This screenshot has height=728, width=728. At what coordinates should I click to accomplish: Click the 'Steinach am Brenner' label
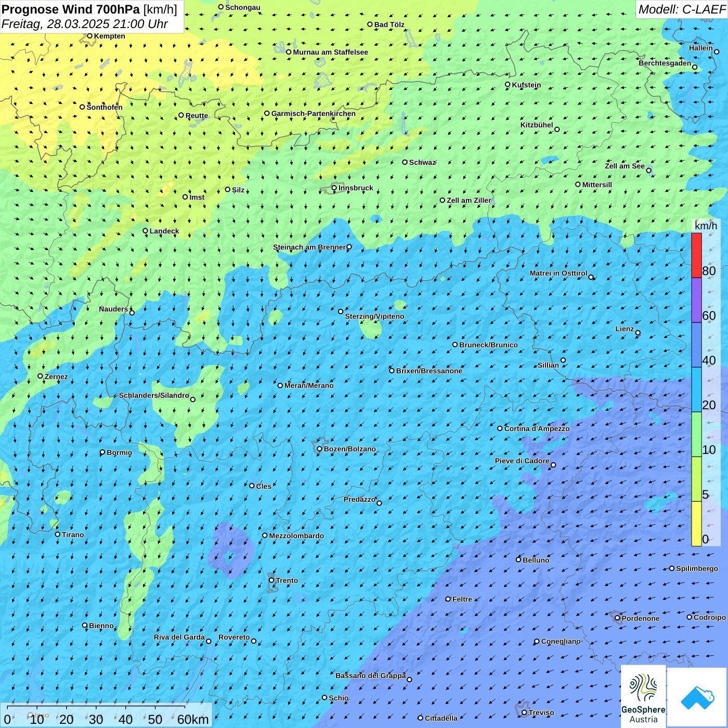tap(309, 247)
